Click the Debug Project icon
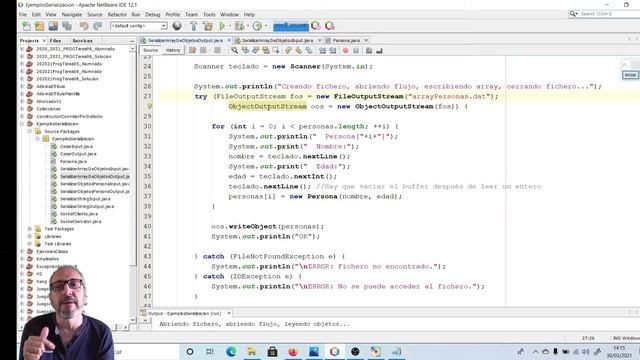640x360 pixels. 239,26
